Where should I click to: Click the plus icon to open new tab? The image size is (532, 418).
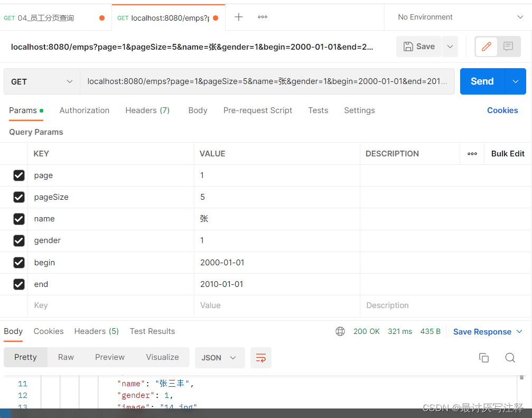238,16
